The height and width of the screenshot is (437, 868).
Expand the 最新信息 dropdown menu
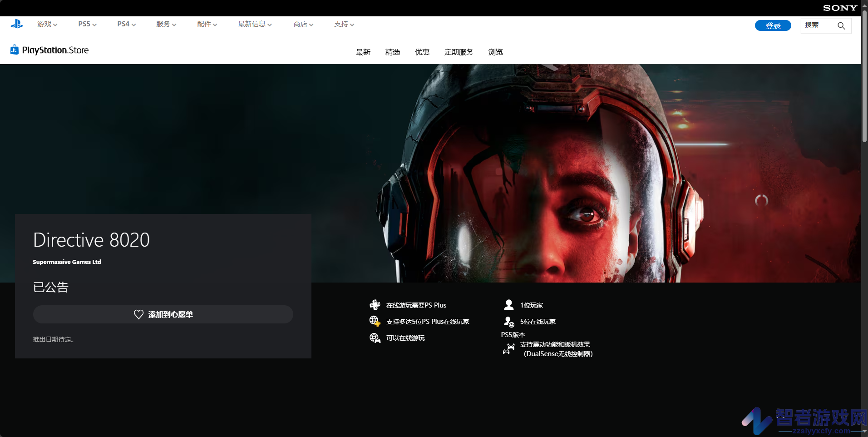coord(255,24)
